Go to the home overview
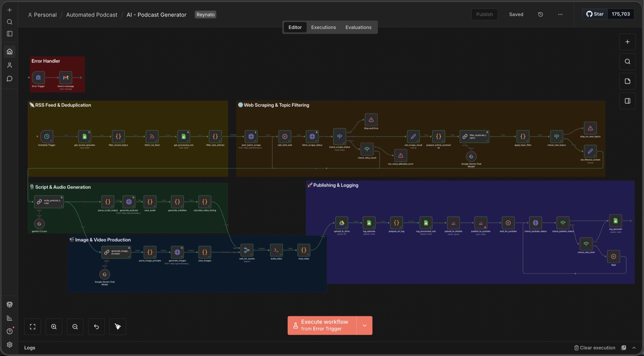Screen dimensions: 644x356 [10, 51]
